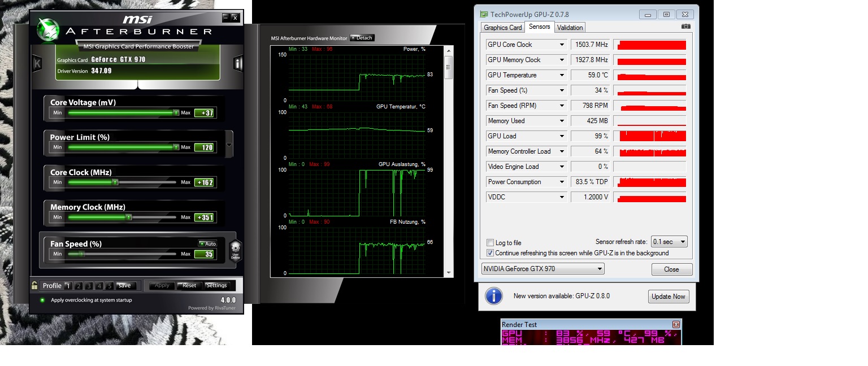Open Afterburner Settings
The height and width of the screenshot is (366, 868).
[x=216, y=286]
